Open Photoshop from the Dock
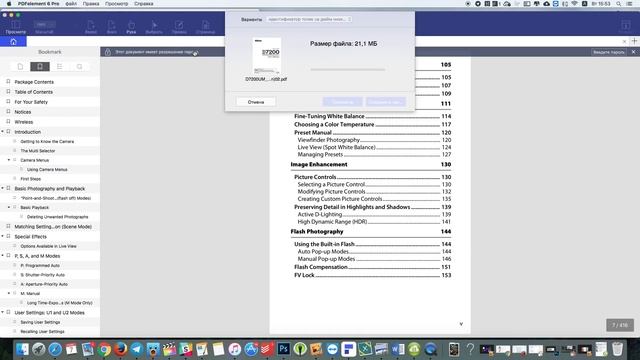The image size is (640, 360). [284, 349]
